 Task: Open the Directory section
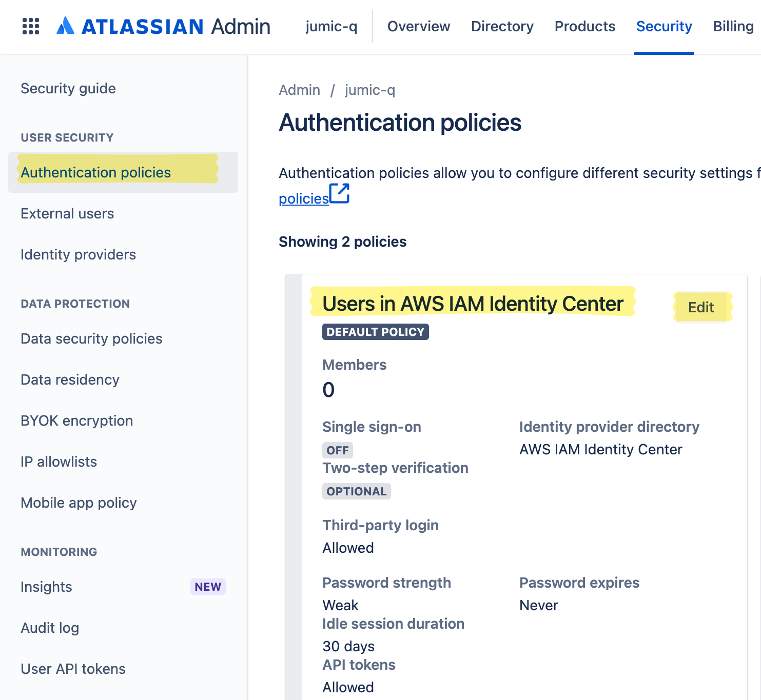tap(502, 26)
